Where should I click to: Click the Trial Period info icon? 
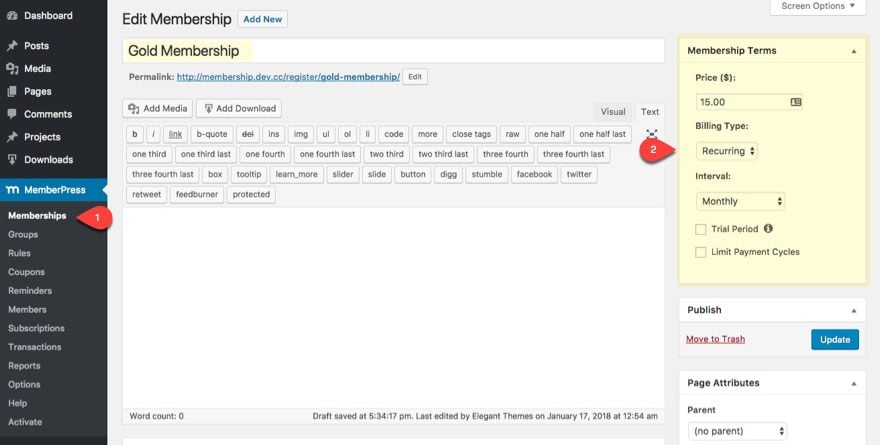(x=768, y=228)
